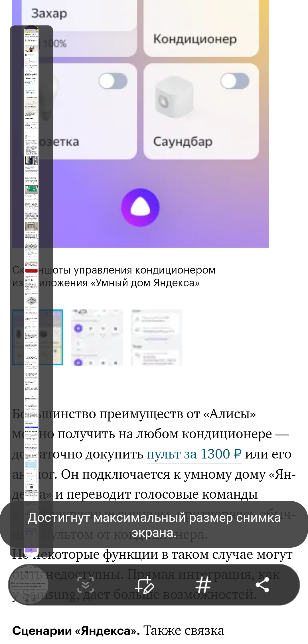308x644 pixels.
Task: Tap the Захар room card
Action: [79, 16]
